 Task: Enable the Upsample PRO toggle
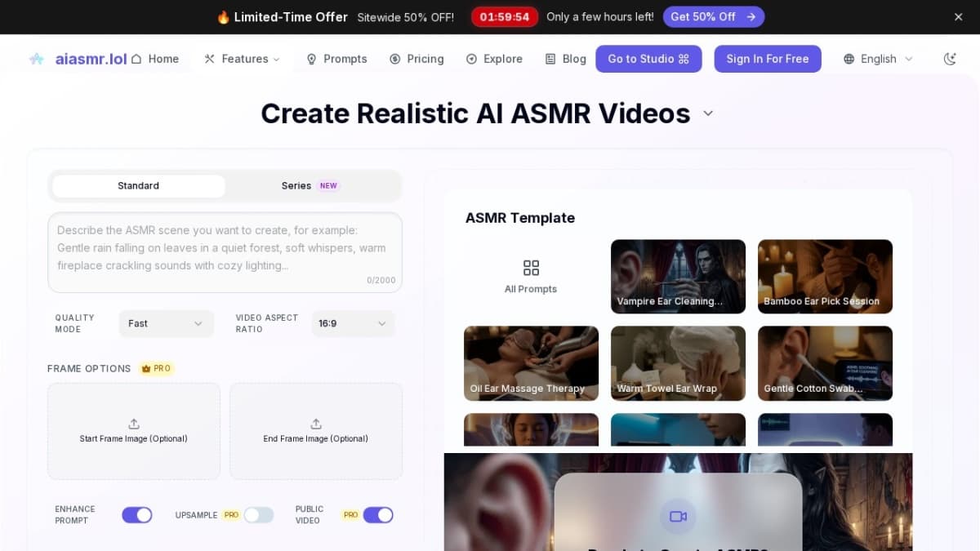pyautogui.click(x=260, y=514)
